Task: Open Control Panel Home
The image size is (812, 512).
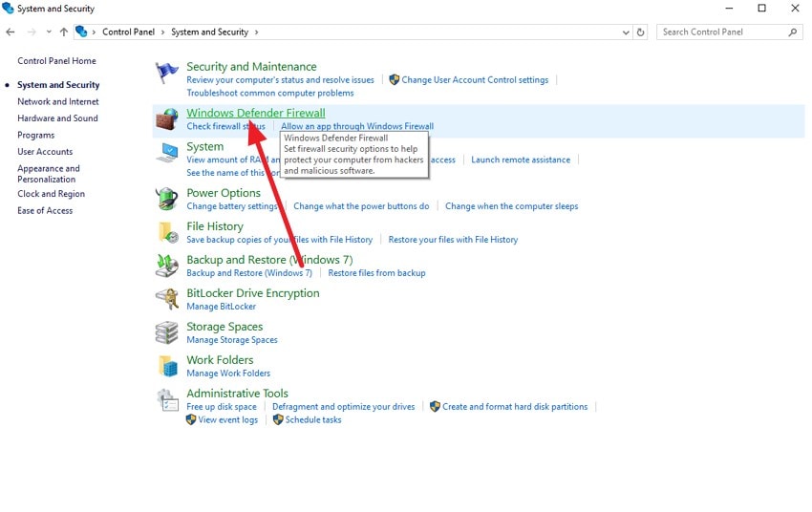Action: 56,61
